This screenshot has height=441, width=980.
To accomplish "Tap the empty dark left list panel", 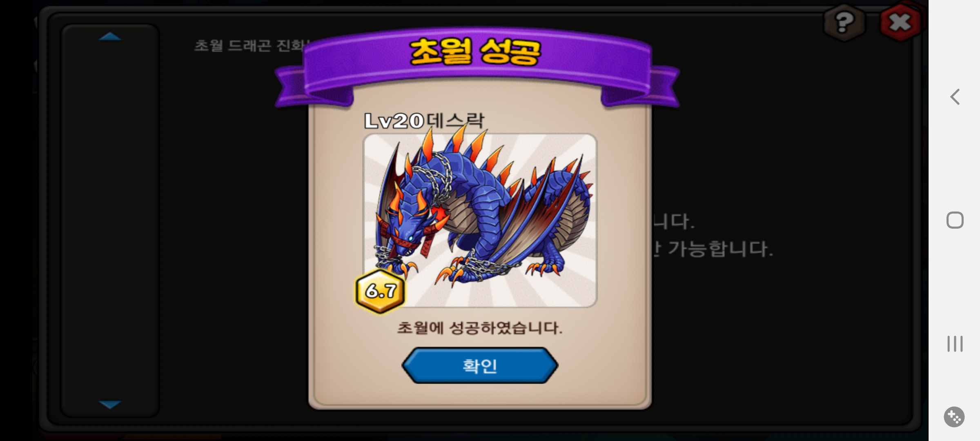I will tap(110, 220).
